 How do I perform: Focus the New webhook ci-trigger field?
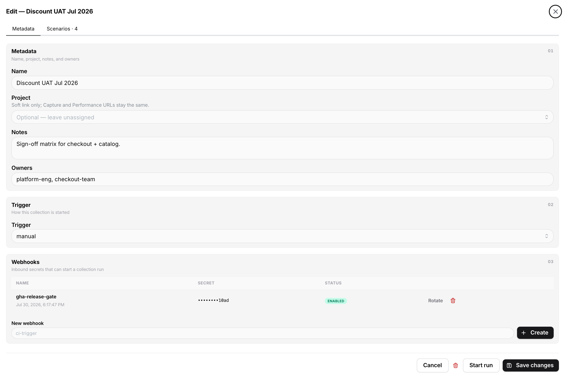click(262, 333)
